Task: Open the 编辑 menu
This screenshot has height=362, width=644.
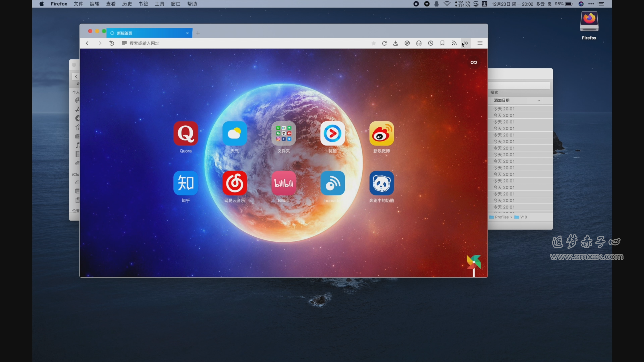Action: point(95,4)
